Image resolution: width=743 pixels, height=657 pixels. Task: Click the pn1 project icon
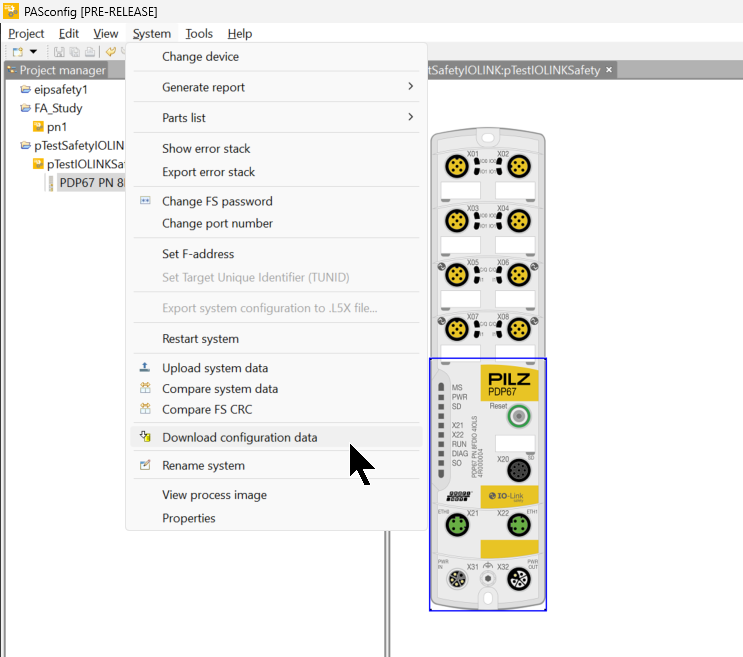click(38, 126)
